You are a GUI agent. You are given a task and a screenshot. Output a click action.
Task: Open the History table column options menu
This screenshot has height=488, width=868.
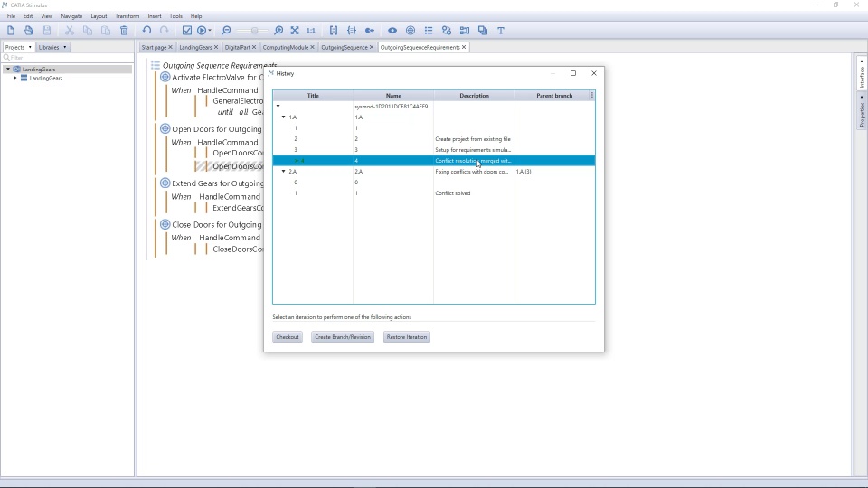click(x=592, y=96)
